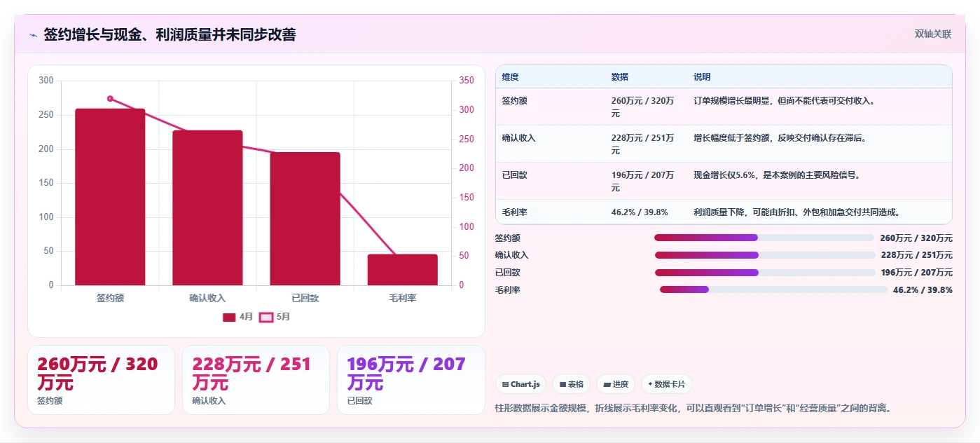Click the 毛利率 bar in the chart
980x443 pixels.
point(403,270)
